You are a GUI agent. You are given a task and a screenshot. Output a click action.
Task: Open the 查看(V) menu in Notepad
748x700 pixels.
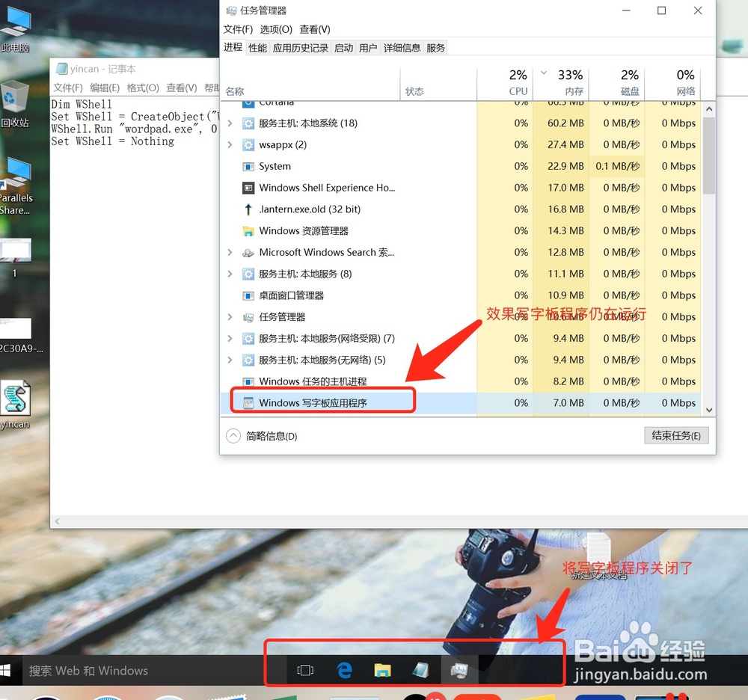pyautogui.click(x=180, y=87)
